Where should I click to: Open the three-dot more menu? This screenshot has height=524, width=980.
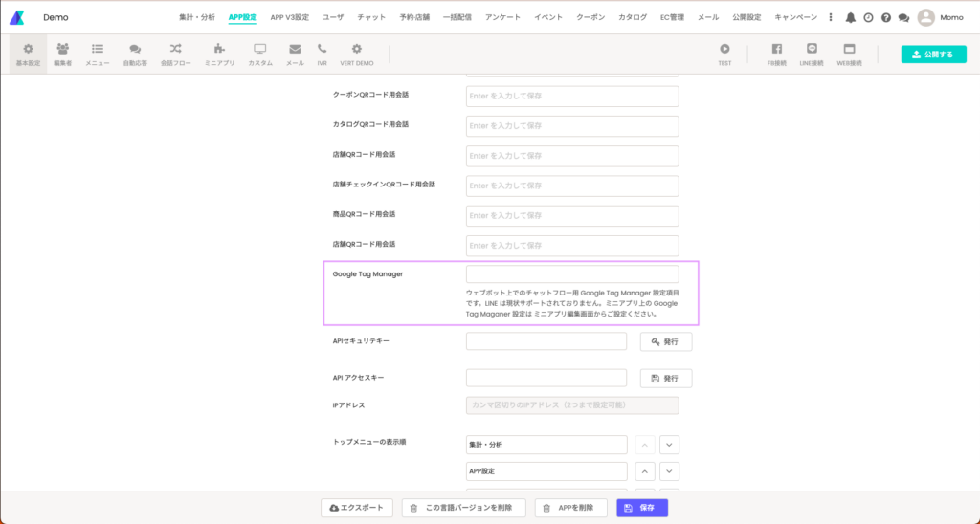tap(831, 17)
